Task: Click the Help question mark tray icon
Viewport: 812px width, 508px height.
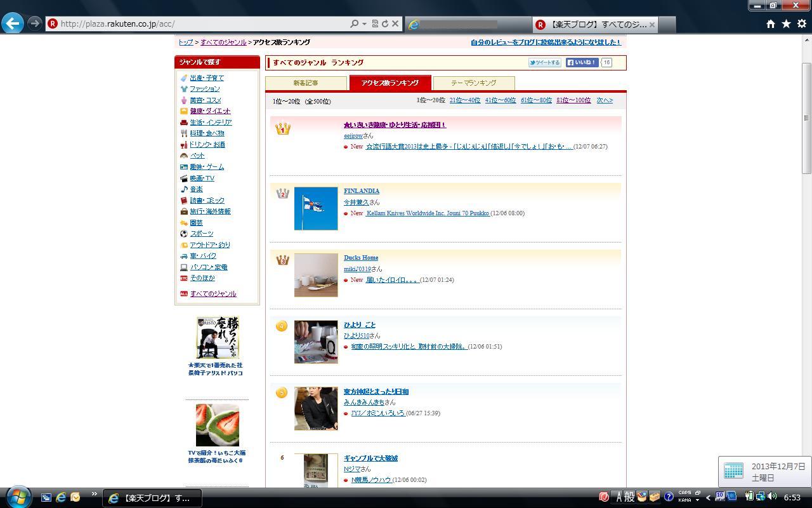Action: pos(669,497)
